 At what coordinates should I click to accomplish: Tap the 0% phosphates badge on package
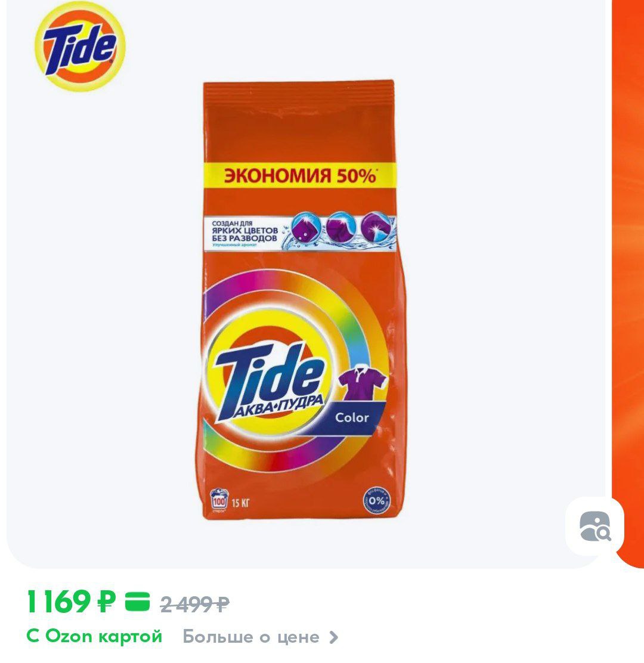[376, 501]
